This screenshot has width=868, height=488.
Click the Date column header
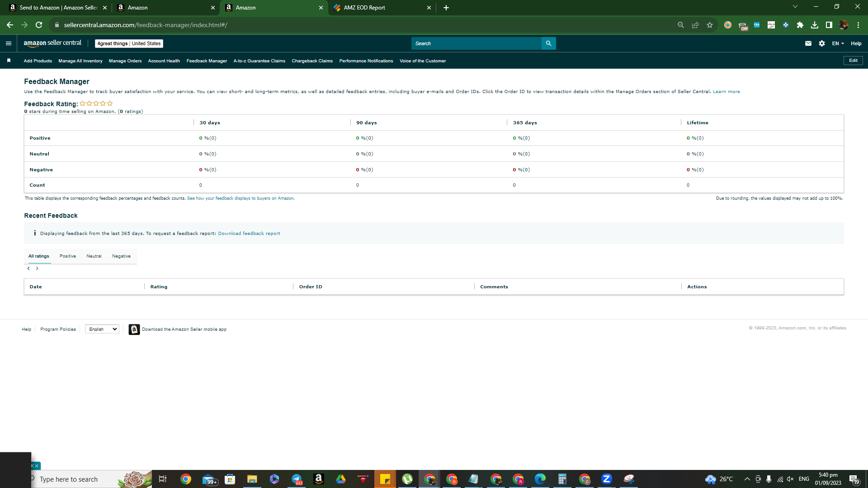pyautogui.click(x=36, y=287)
